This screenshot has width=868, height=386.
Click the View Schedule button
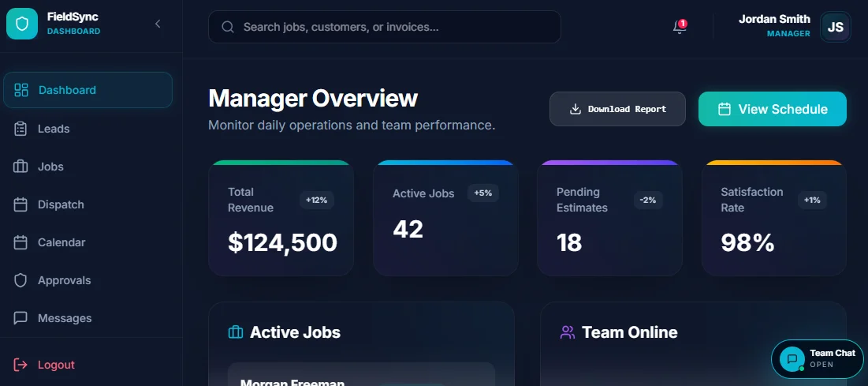(x=773, y=109)
